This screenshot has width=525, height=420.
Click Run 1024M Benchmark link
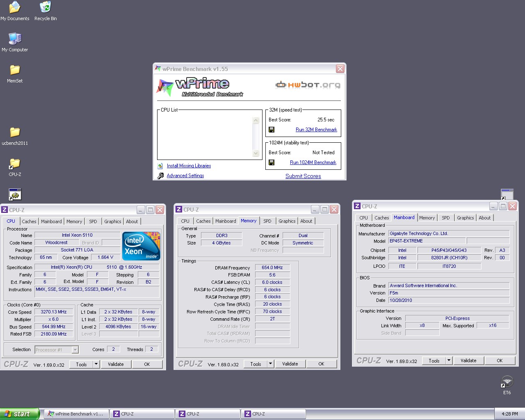click(x=313, y=162)
